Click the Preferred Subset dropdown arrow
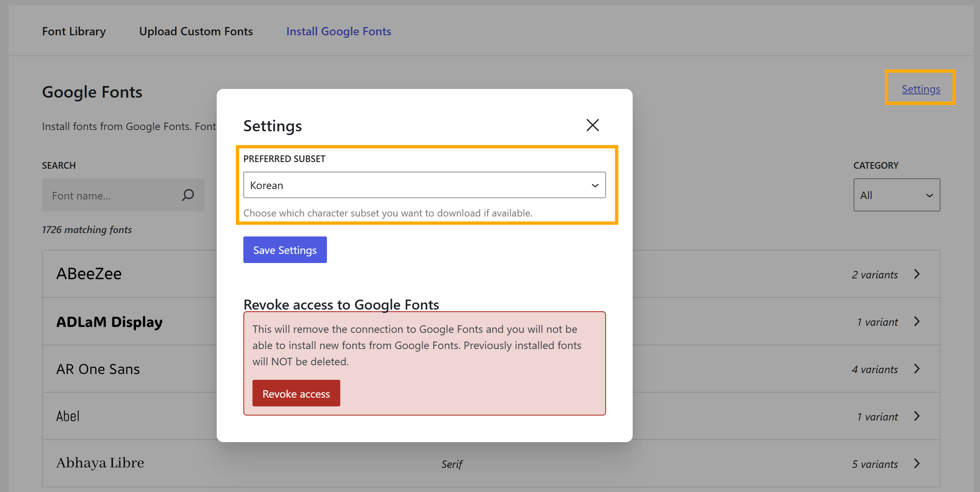 (595, 185)
